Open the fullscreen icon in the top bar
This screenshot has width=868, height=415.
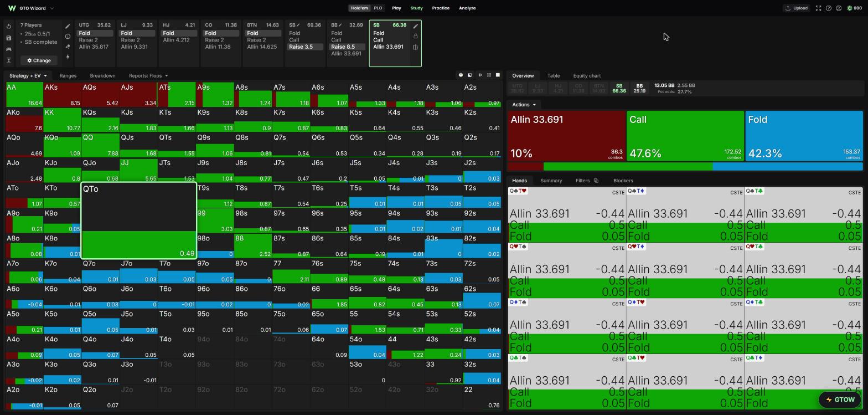coord(818,8)
